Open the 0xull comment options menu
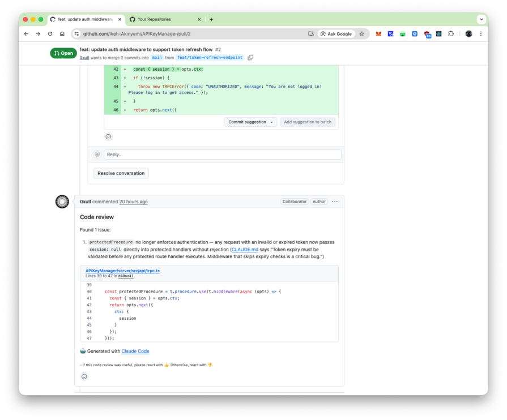Image resolution: width=507 pixels, height=420 pixels. [335, 202]
